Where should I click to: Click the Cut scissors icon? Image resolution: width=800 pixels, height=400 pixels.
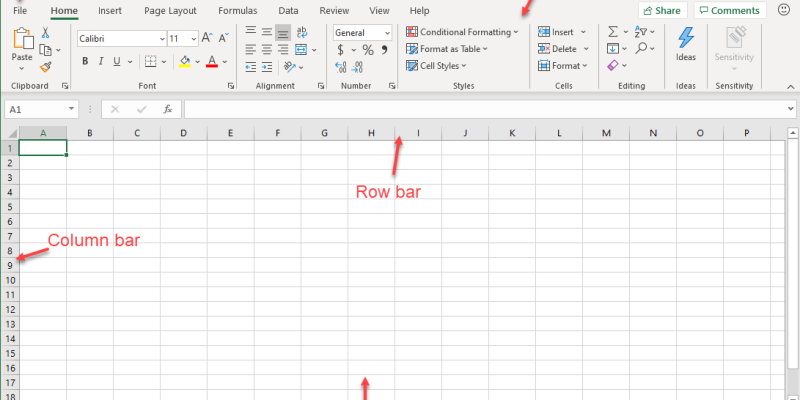pos(46,33)
